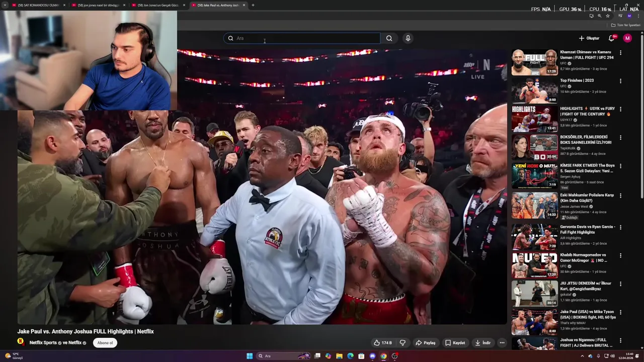Open Chrome from taskbar
The image size is (644, 362).
[x=383, y=356]
